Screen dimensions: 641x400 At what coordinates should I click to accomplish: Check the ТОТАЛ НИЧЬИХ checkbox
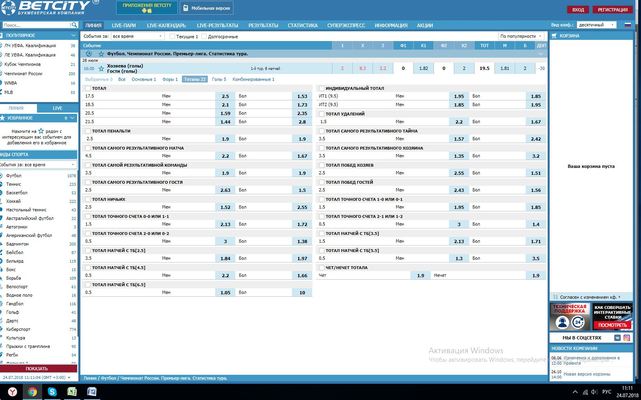87,199
